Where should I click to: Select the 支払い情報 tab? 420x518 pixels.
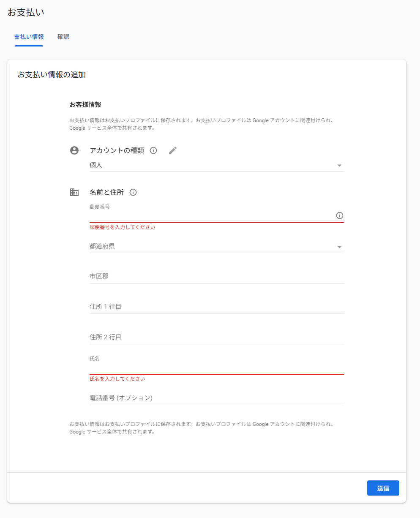click(x=29, y=37)
